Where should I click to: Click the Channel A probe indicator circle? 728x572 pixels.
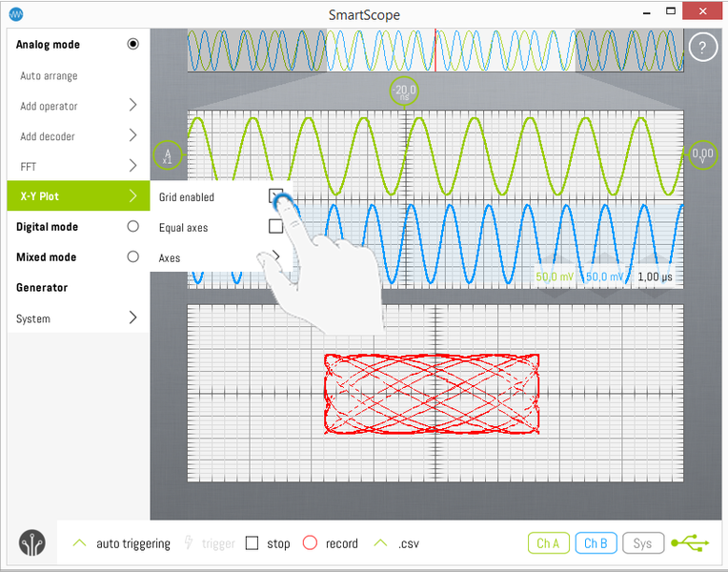coord(167,154)
